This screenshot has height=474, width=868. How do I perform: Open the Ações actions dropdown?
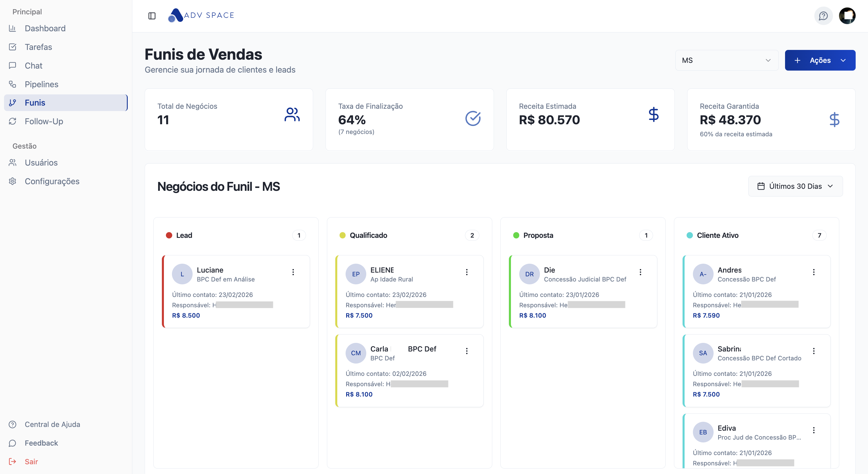point(820,60)
